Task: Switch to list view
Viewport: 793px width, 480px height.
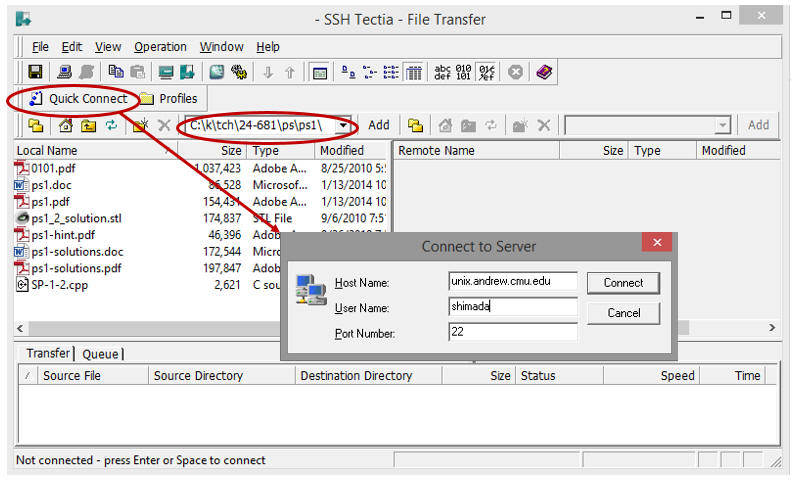Action: click(391, 72)
